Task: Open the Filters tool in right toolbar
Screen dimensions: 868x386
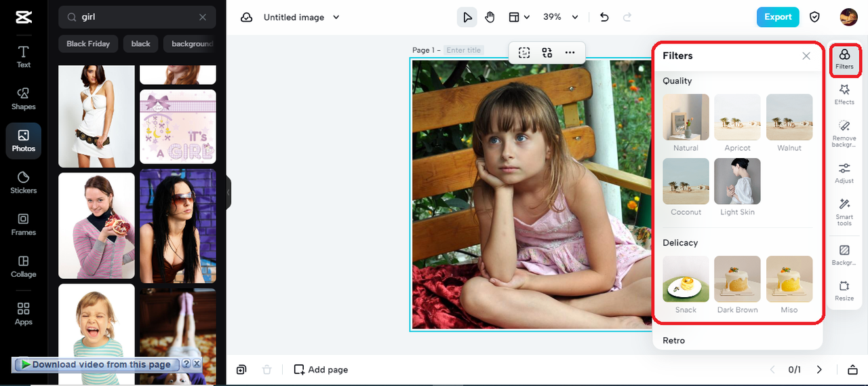Action: coord(844,59)
